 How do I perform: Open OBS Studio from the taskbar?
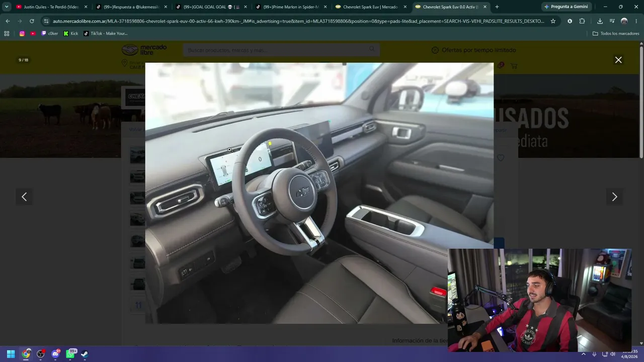[41, 354]
